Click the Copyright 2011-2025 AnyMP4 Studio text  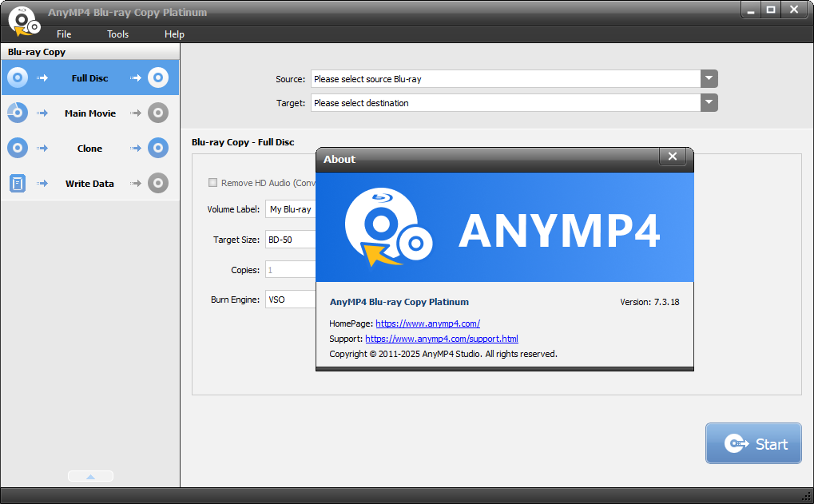443,354
